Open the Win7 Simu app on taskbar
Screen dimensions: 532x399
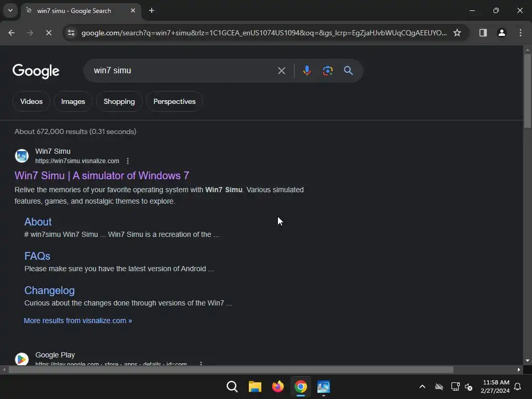click(x=323, y=387)
